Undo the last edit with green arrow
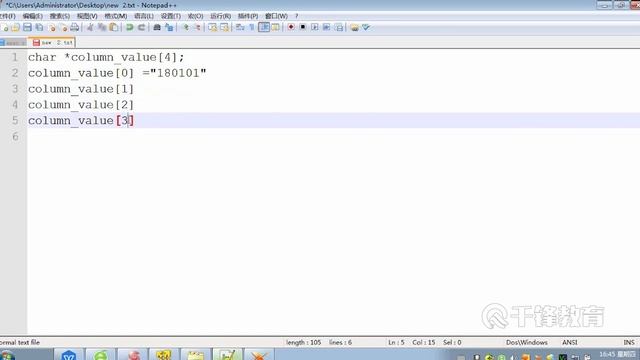The image size is (640, 360). [129, 27]
